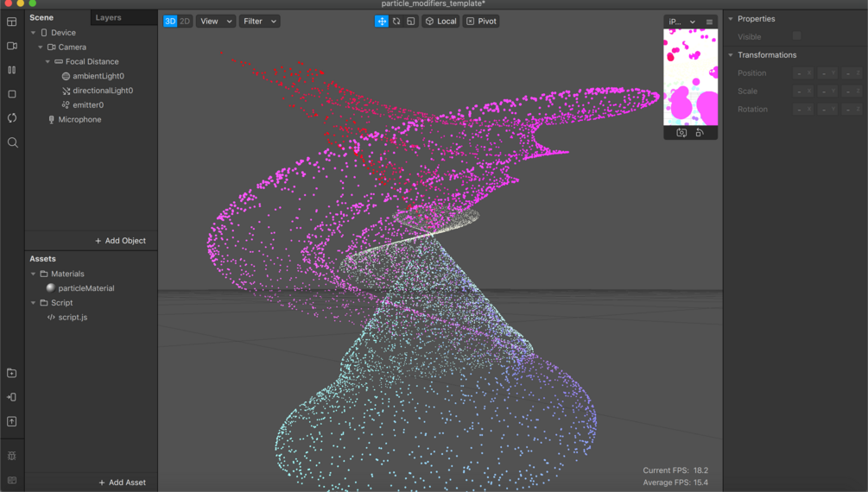Click the send-to-device icon in sidebar
Screen dimensions: 868x492
11,397
